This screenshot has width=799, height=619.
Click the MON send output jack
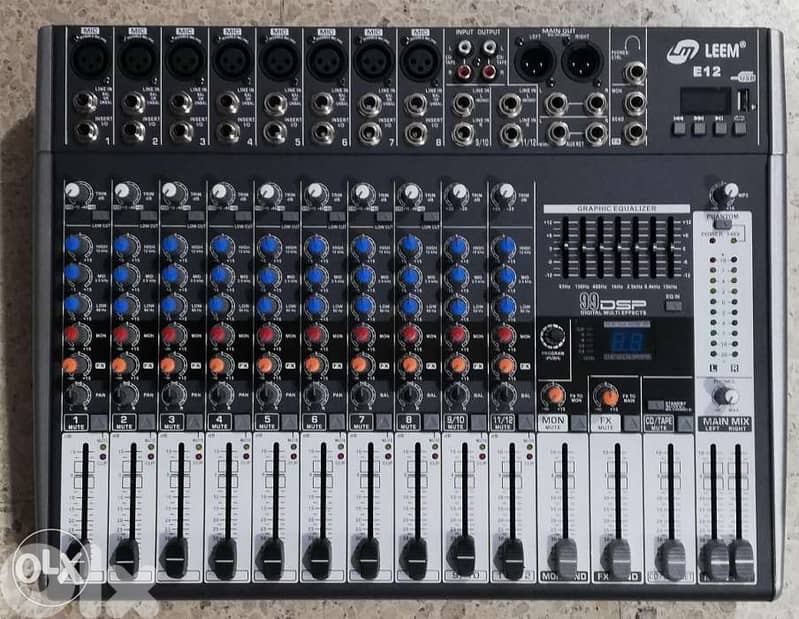point(635,102)
